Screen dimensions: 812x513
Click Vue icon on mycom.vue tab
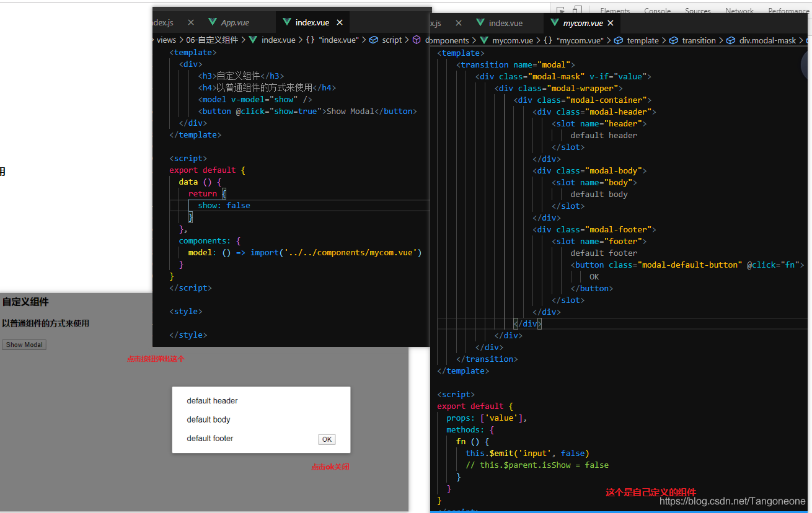[x=555, y=23]
